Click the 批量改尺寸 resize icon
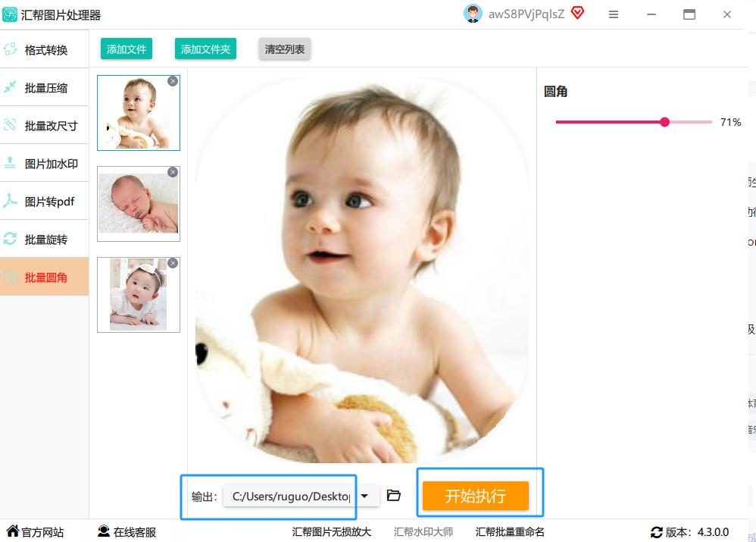The width and height of the screenshot is (756, 542). pos(10,125)
